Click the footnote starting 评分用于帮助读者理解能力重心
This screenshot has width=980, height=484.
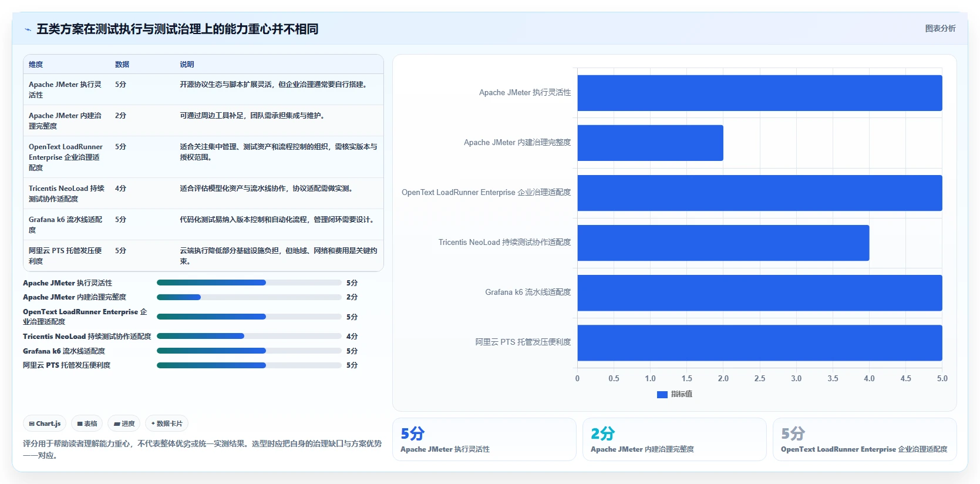click(202, 449)
